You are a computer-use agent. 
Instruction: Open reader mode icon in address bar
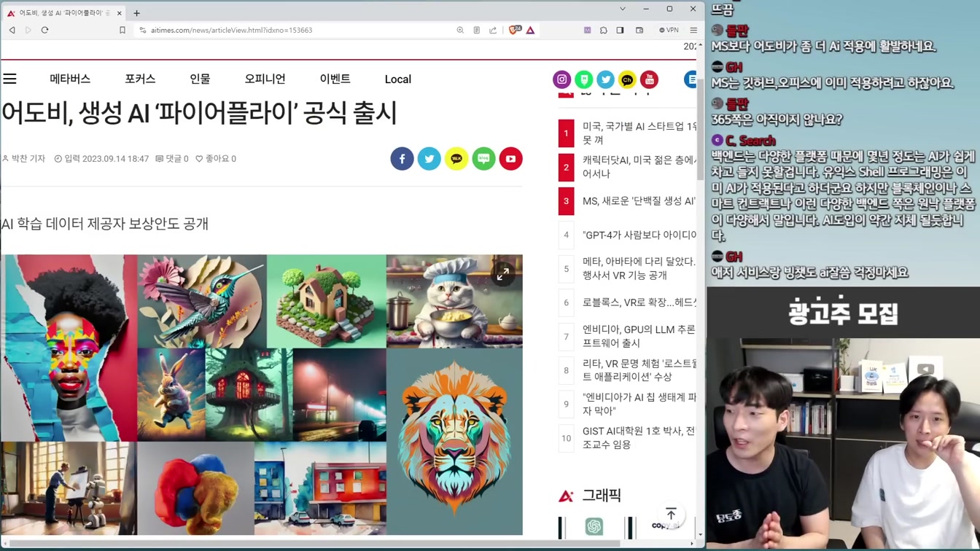click(x=477, y=30)
